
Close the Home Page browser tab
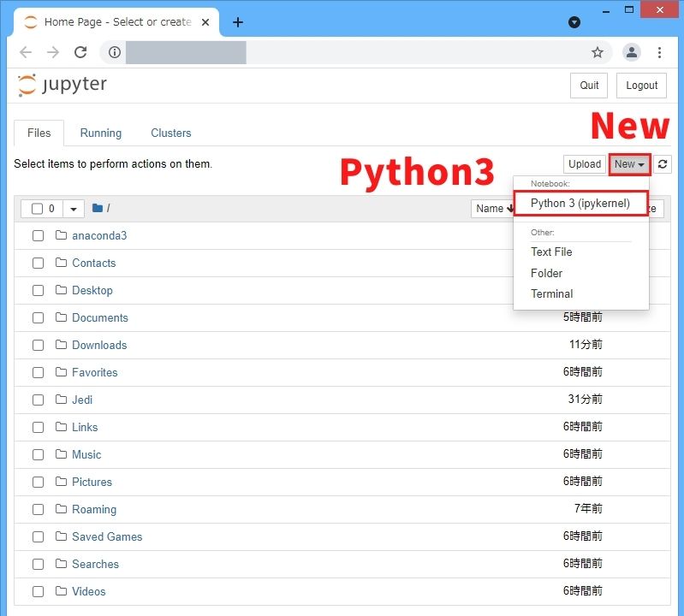[205, 22]
